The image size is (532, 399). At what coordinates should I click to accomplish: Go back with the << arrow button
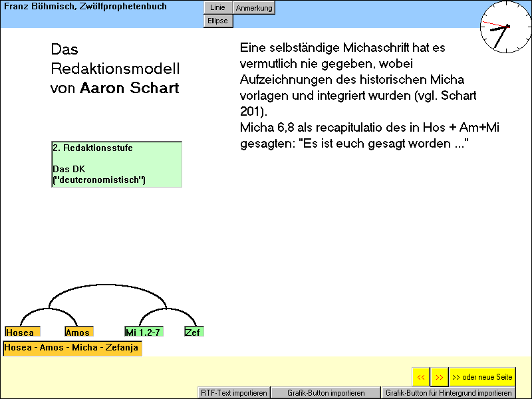click(421, 377)
